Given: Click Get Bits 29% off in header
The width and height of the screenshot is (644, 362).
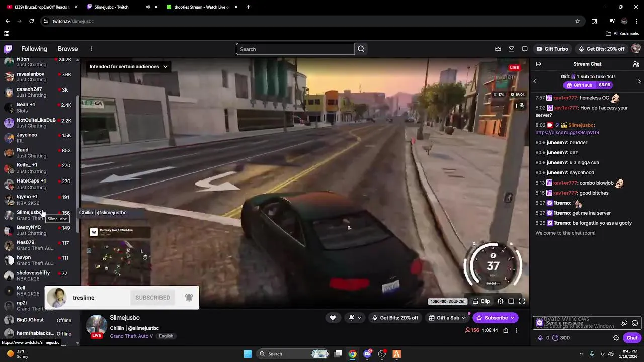Looking at the screenshot, I should point(602,49).
